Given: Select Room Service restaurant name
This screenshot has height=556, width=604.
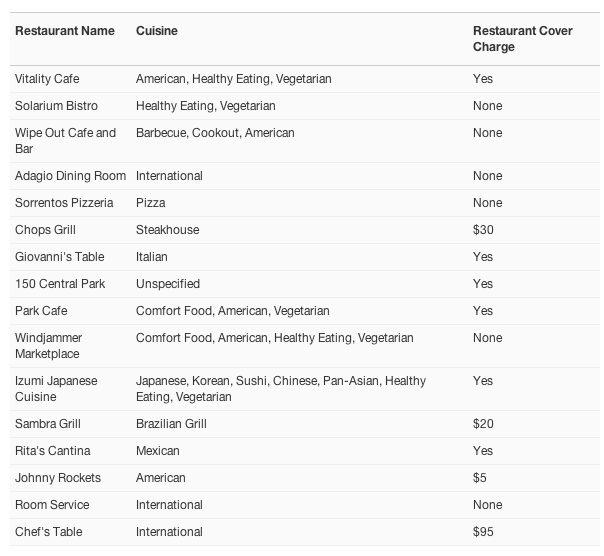Looking at the screenshot, I should coord(52,505).
